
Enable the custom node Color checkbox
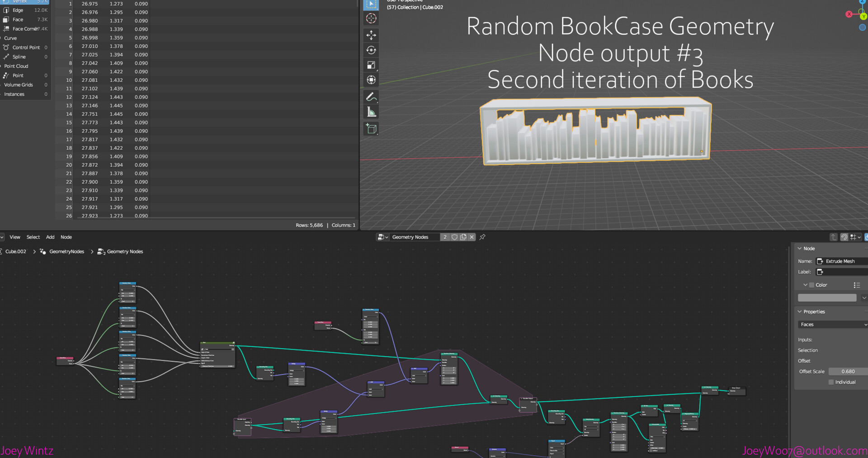(811, 285)
